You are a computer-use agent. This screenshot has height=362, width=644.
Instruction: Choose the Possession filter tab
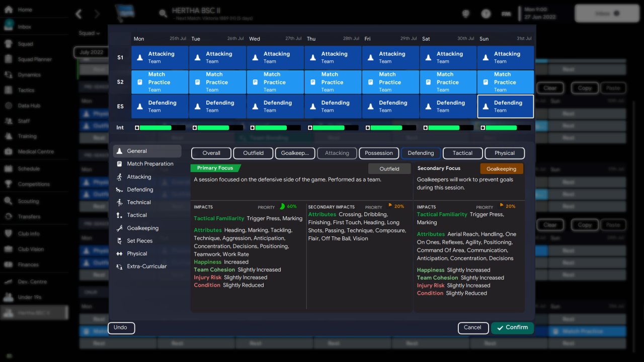click(x=379, y=153)
